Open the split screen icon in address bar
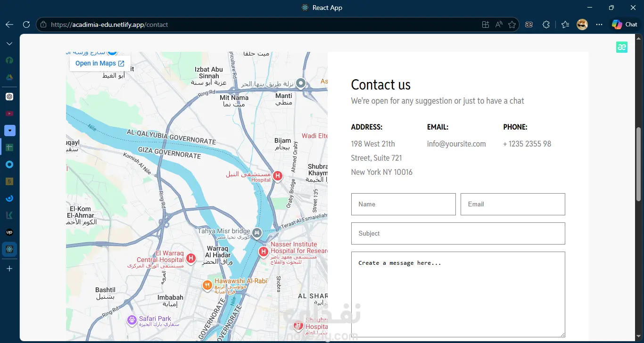Viewport: 644px width, 343px height. click(x=486, y=24)
